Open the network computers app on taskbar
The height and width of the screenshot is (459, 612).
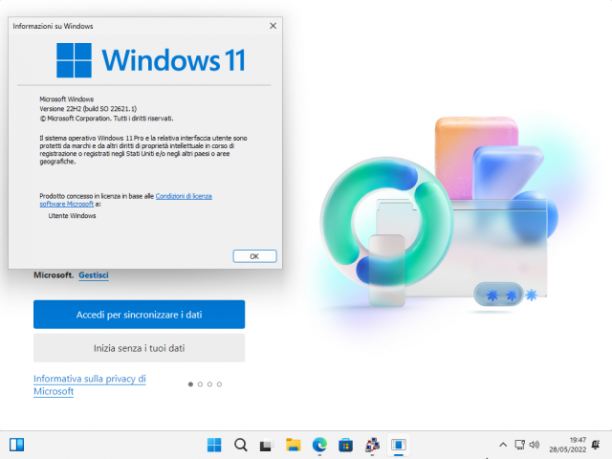coord(372,445)
